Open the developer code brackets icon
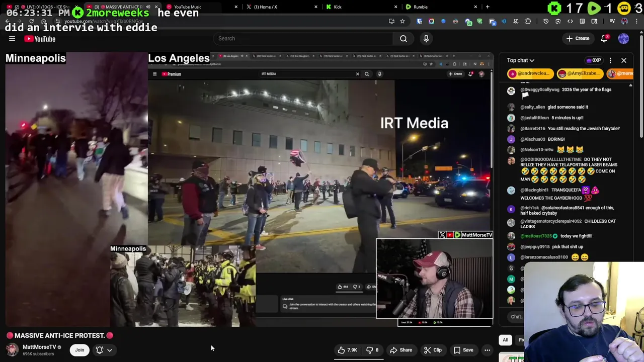644x362 pixels. click(570, 21)
